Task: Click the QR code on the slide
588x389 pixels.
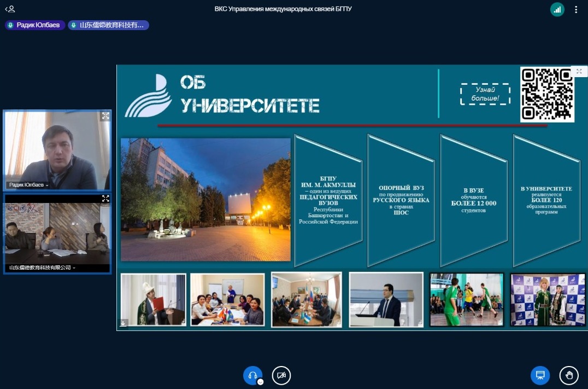Action: pos(546,94)
